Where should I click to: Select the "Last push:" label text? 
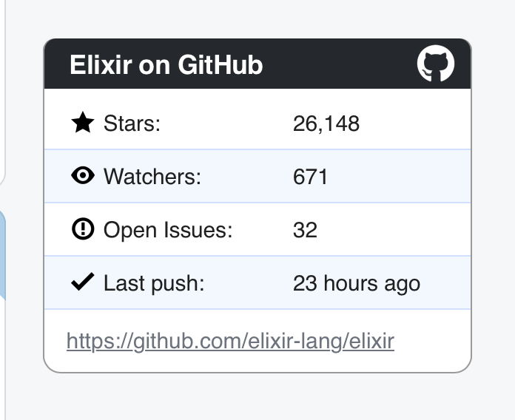click(153, 283)
